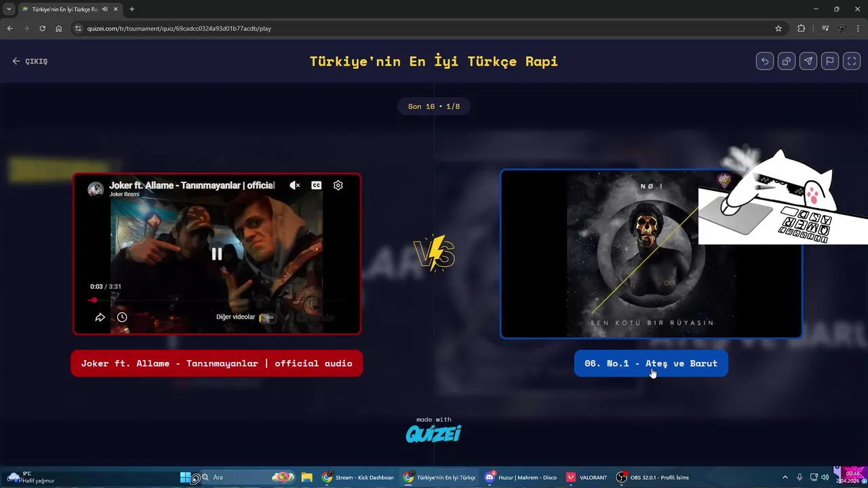Open File Explorer from the taskbar
868x488 pixels.
pos(307,477)
